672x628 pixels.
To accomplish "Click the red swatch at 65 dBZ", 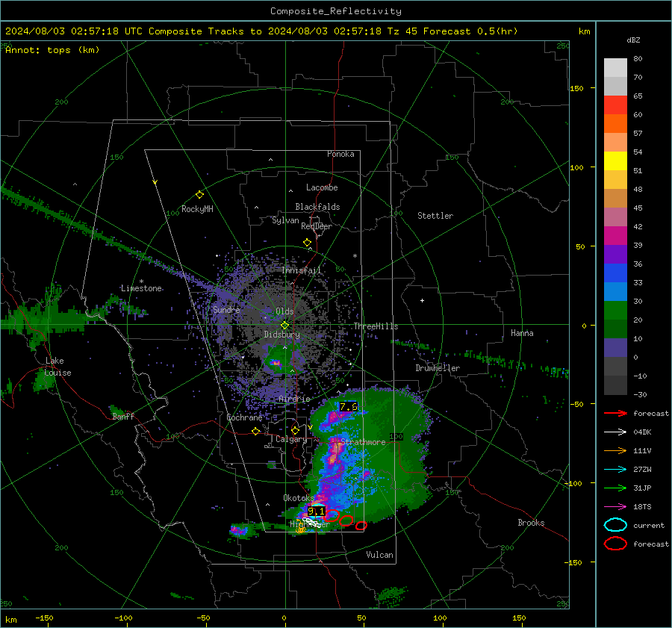I will coord(615,105).
